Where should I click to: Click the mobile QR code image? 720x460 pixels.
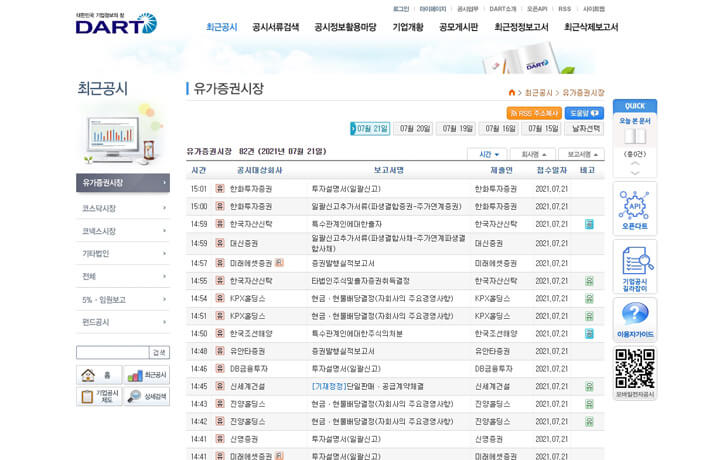635,369
